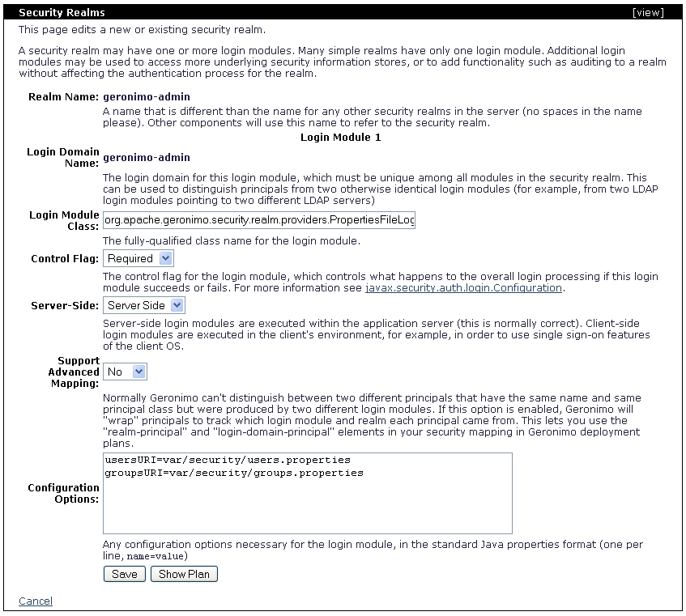Screen dimensions: 686x616
Task: Open the Control Flag dropdown
Action: click(138, 258)
